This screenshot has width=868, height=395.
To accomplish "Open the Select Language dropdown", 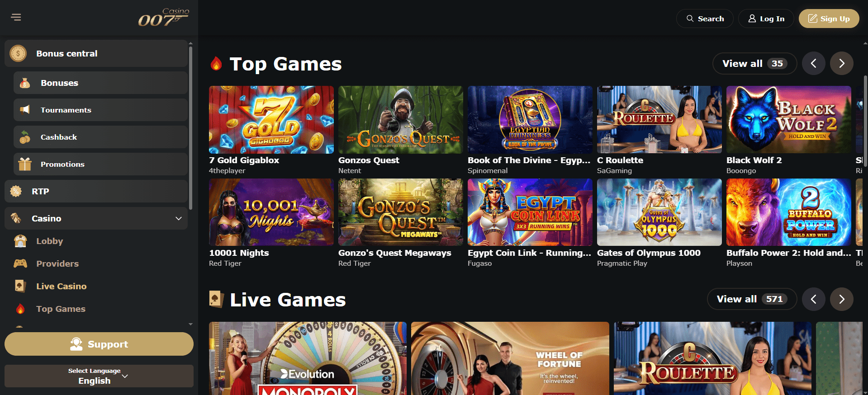I will click(x=99, y=376).
